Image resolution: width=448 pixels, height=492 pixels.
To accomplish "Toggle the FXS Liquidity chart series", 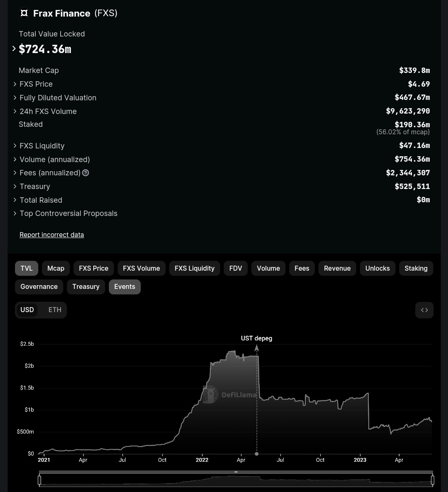I will (x=194, y=268).
